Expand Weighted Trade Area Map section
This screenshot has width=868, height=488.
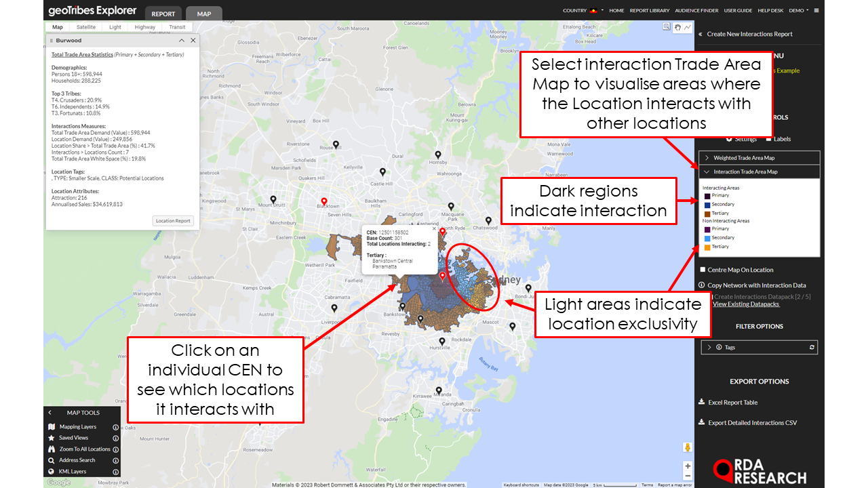tap(760, 158)
